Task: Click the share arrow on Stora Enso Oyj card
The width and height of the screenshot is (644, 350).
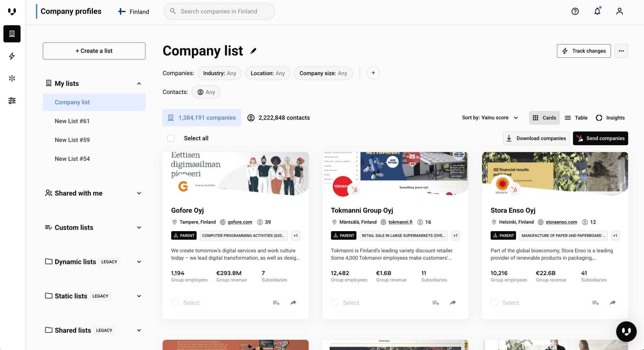Action: click(612, 303)
